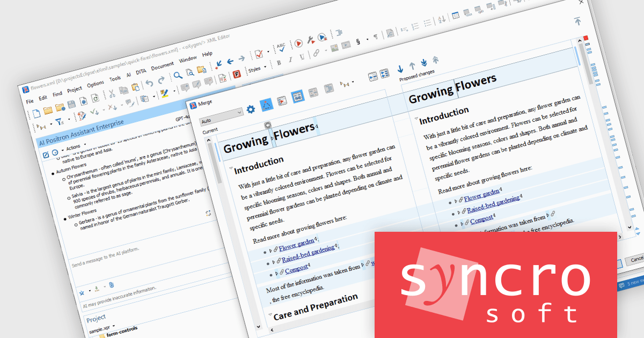Open the Merge settings gear
The height and width of the screenshot is (338, 644).
[x=251, y=109]
